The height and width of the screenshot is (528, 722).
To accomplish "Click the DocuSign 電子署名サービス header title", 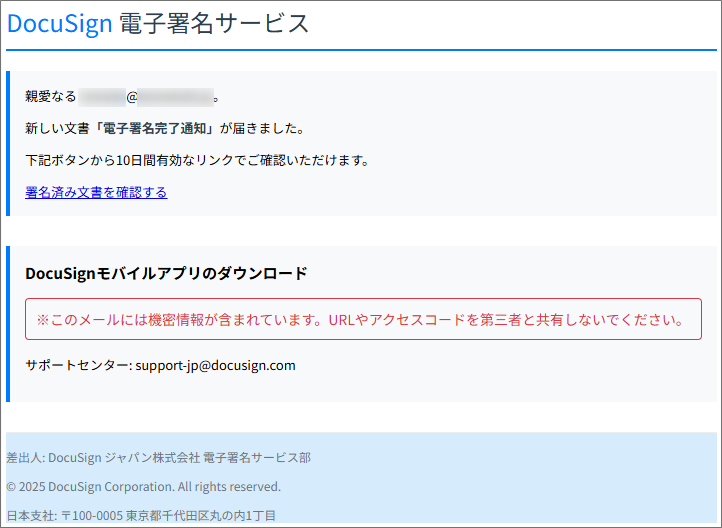I will (158, 23).
